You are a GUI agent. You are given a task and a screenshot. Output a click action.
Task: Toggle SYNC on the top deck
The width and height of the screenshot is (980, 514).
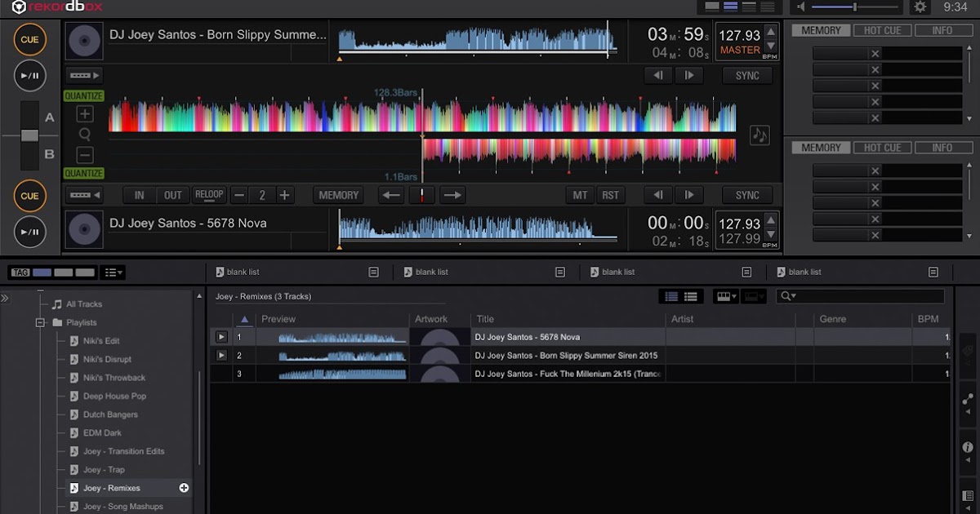pyautogui.click(x=746, y=75)
